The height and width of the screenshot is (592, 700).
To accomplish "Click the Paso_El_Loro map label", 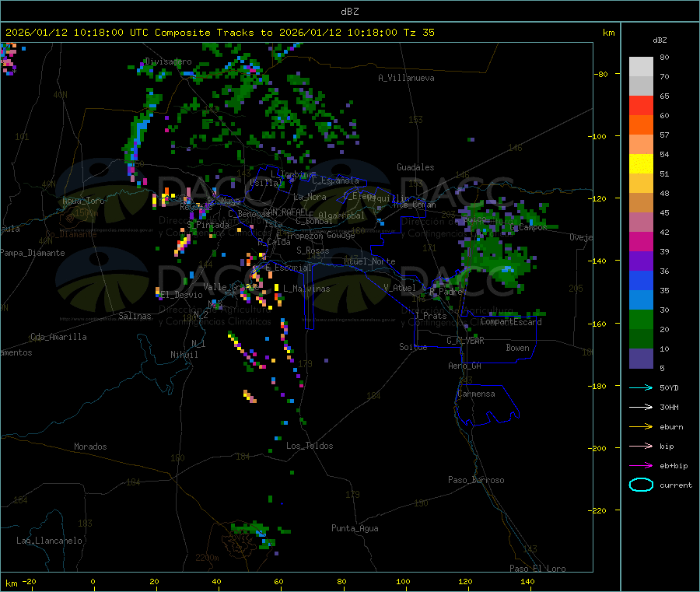I will click(537, 569).
